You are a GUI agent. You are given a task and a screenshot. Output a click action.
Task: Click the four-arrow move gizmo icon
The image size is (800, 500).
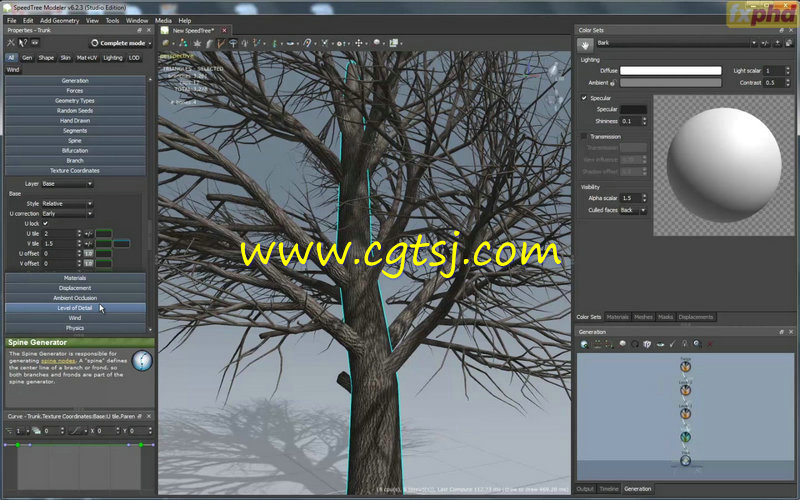(x=359, y=43)
